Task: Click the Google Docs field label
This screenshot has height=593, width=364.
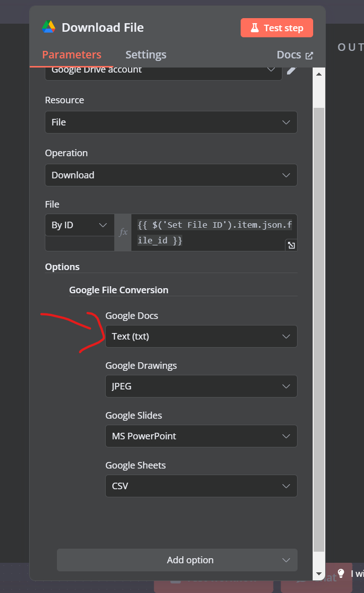Action: (131, 316)
